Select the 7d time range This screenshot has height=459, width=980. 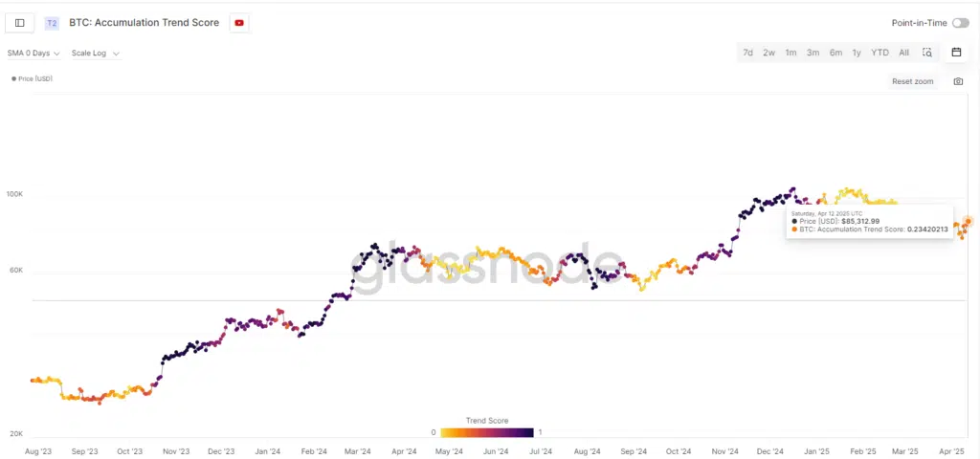coord(747,53)
